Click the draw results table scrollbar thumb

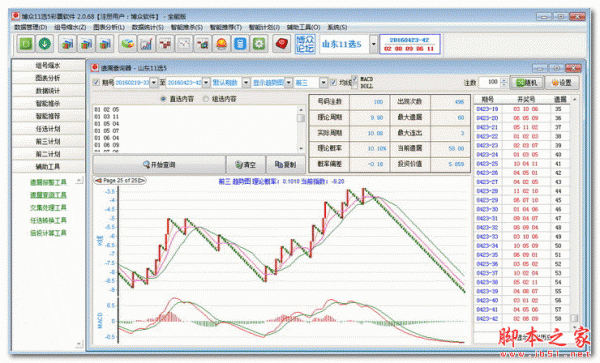click(x=574, y=318)
